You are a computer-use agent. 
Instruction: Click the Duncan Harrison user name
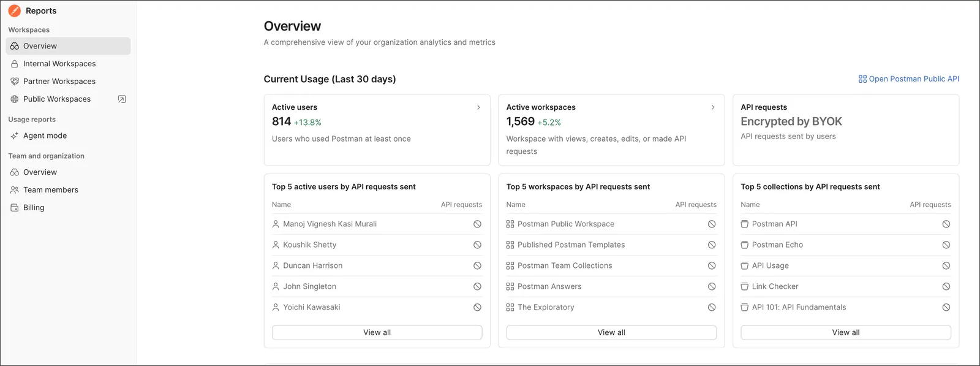click(313, 266)
